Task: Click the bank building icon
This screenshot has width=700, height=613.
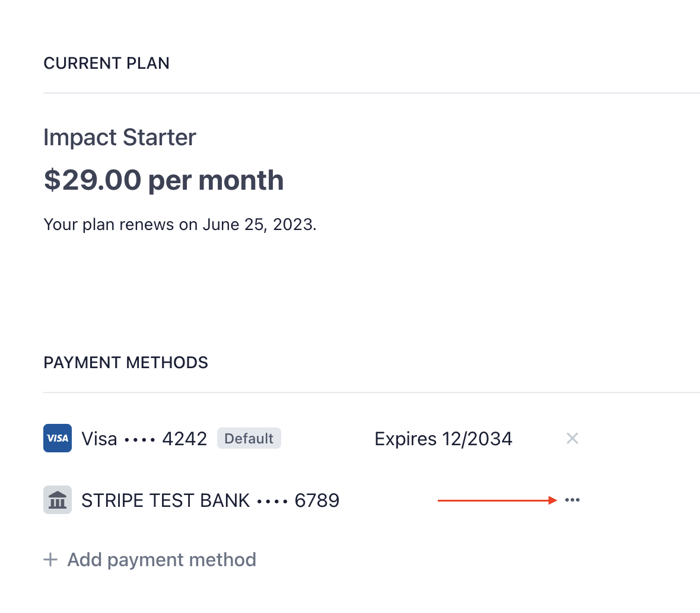Action: point(58,500)
